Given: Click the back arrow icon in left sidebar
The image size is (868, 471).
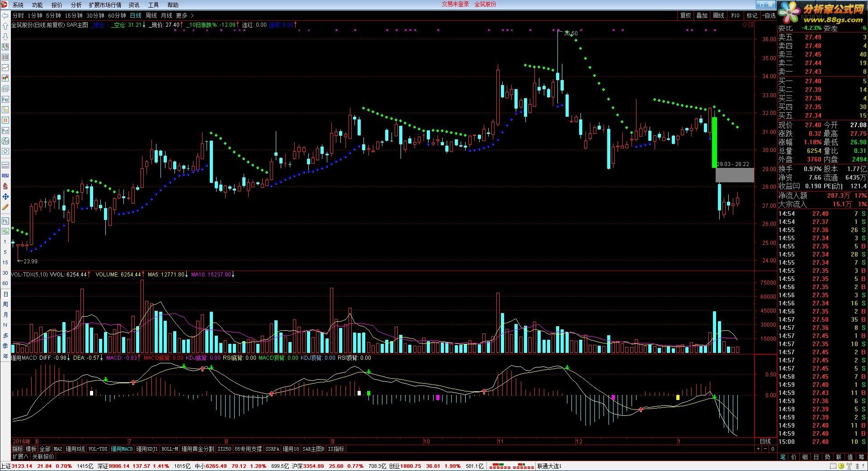Looking at the screenshot, I should [5, 16].
